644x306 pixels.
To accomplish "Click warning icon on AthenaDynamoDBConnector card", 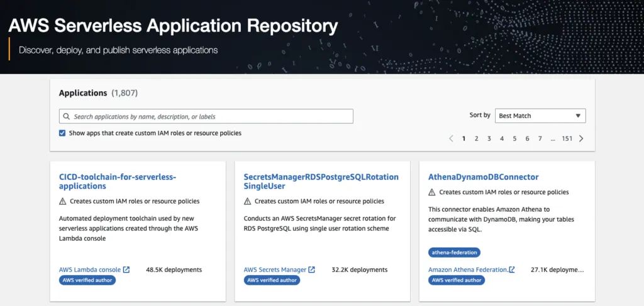I will 431,192.
